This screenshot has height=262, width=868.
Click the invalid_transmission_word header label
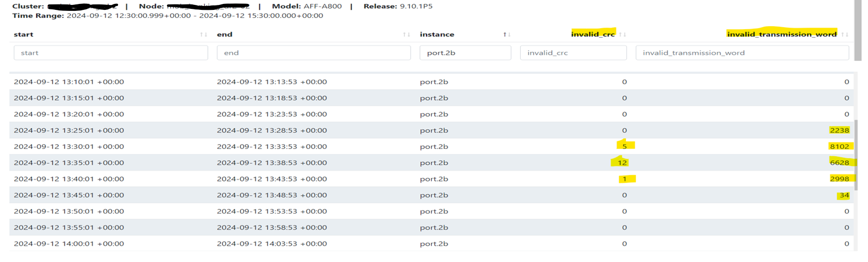(x=782, y=34)
